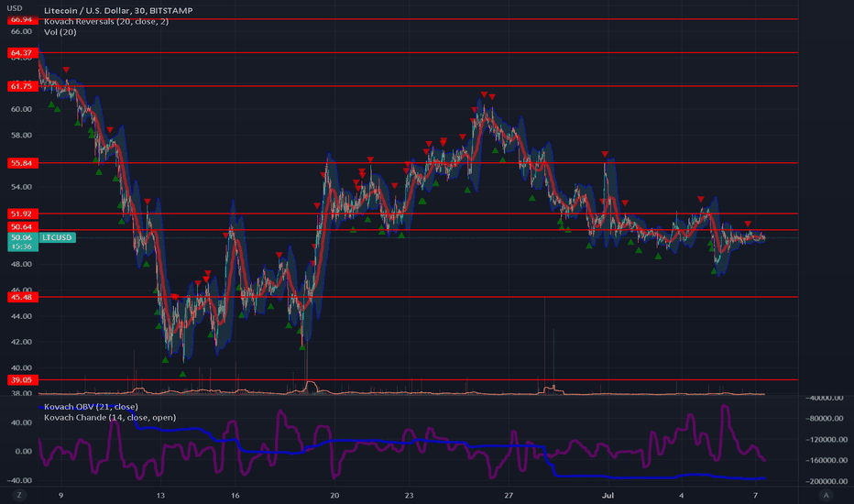The height and width of the screenshot is (504, 854).
Task: Click the -40000.00 value on OBV scale
Action: [x=826, y=399]
